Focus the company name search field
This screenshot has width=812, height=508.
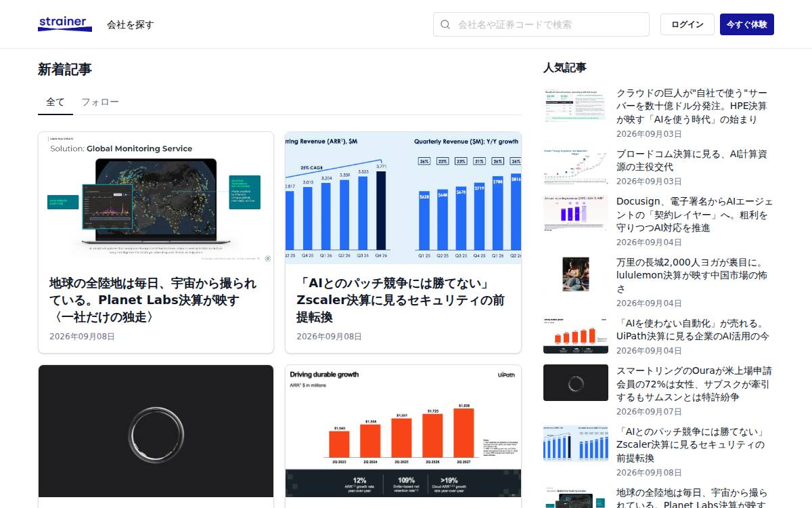point(541,24)
